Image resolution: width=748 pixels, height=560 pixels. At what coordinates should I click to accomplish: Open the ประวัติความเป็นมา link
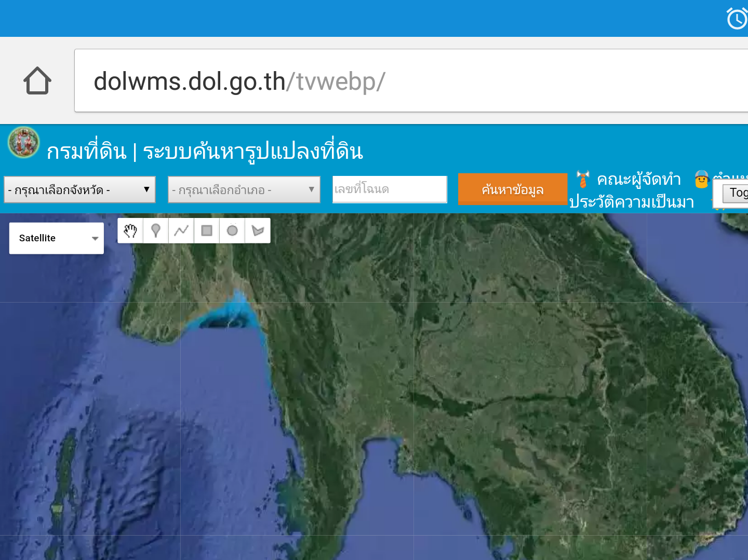click(x=632, y=202)
